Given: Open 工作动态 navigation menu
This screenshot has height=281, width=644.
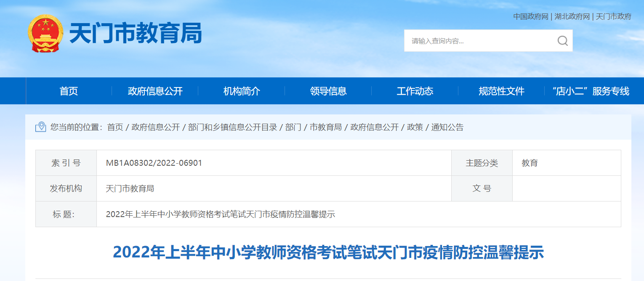Looking at the screenshot, I should point(415,91).
